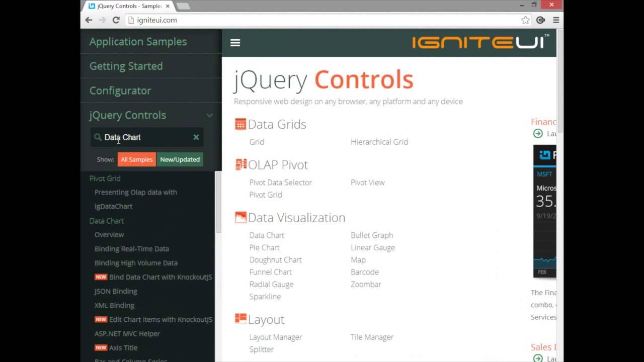The width and height of the screenshot is (644, 362).
Task: Open Binding Real-Time Data sample
Action: point(132,249)
